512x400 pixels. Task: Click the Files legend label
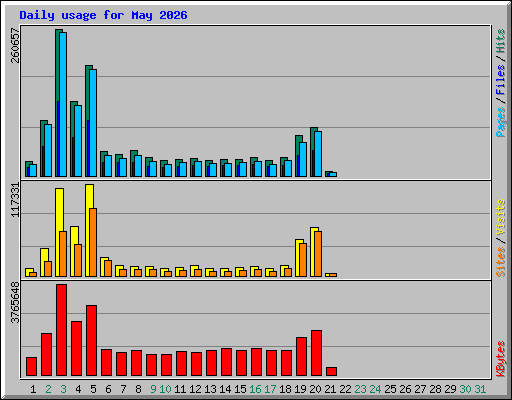pos(500,79)
